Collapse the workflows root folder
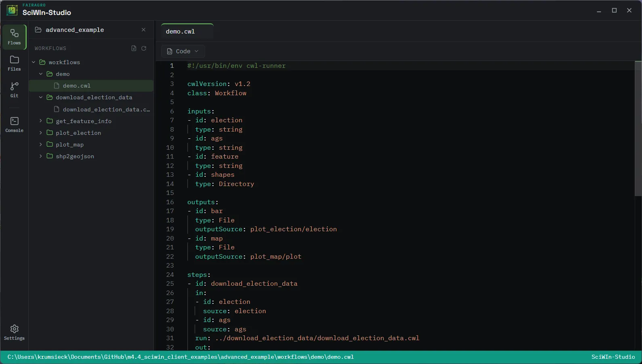 pos(34,62)
